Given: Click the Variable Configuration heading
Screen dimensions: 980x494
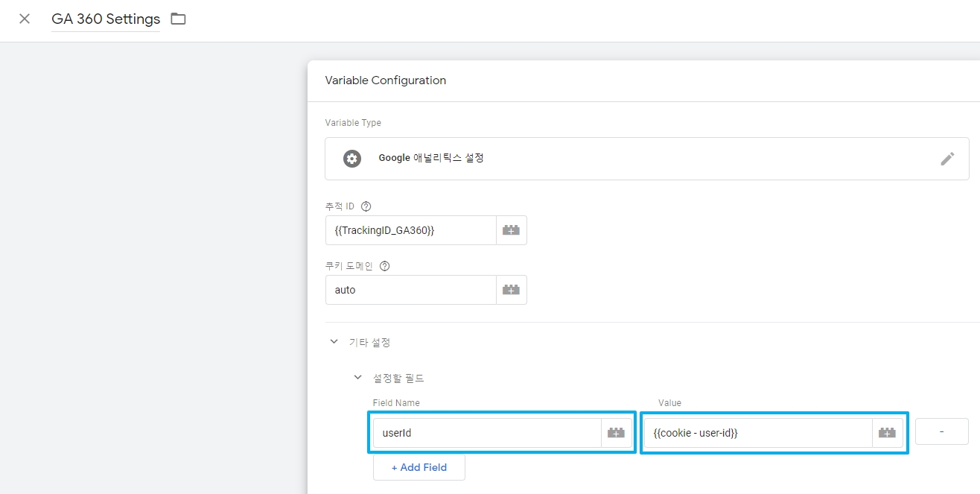Looking at the screenshot, I should (386, 80).
